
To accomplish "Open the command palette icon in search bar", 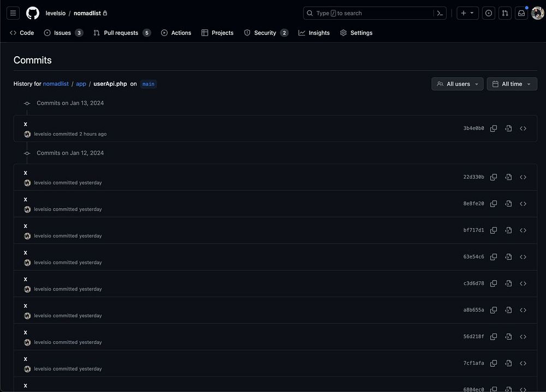I will click(440, 13).
